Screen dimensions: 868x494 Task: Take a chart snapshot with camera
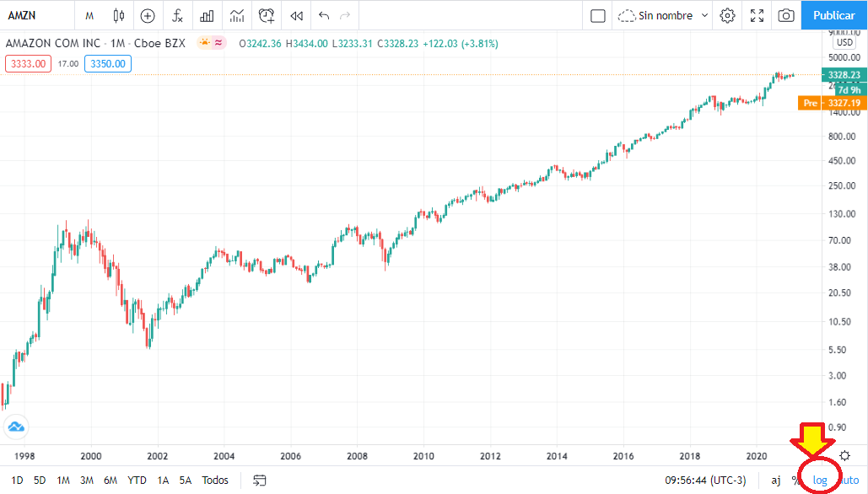tap(786, 15)
